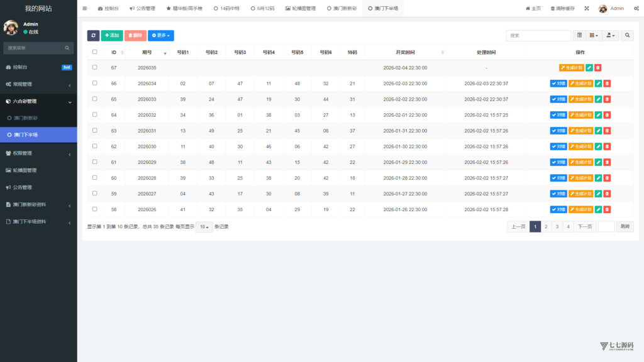Tick the checkbox for row ID 67
644x362 pixels.
click(x=95, y=67)
